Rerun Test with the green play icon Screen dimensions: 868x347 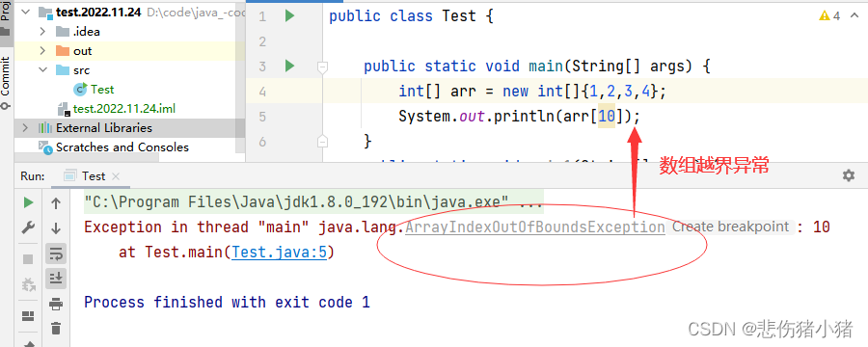tap(28, 203)
